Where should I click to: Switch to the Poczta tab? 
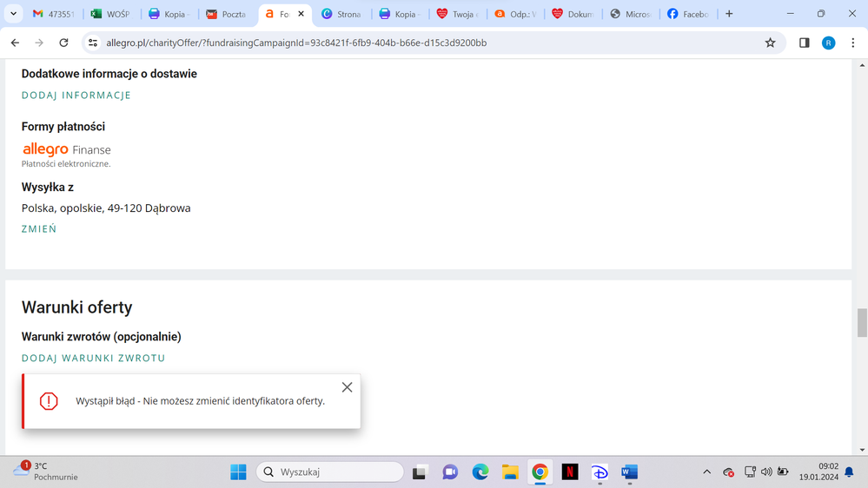click(x=226, y=14)
